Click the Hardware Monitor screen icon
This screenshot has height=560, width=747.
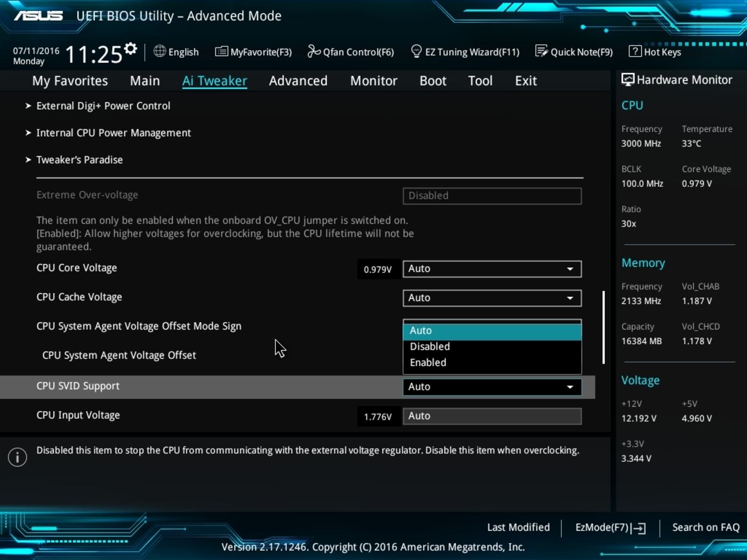coord(628,80)
